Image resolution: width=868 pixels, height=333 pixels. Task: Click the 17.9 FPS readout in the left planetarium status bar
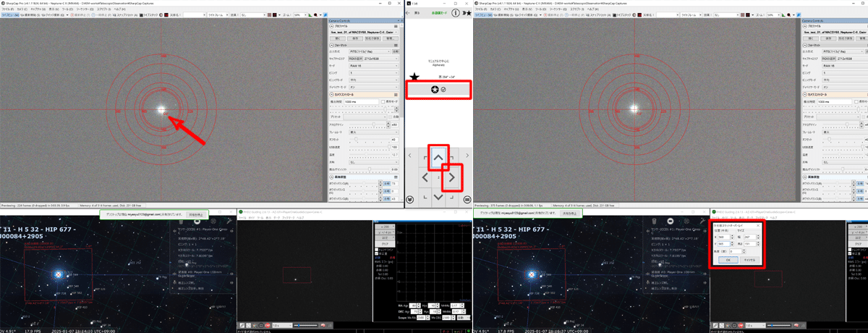pyautogui.click(x=33, y=331)
